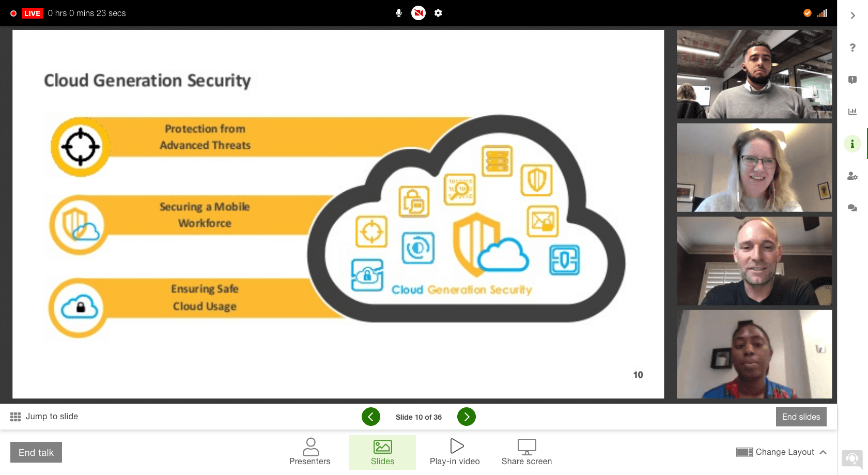Select the Share screen option

pos(526,452)
